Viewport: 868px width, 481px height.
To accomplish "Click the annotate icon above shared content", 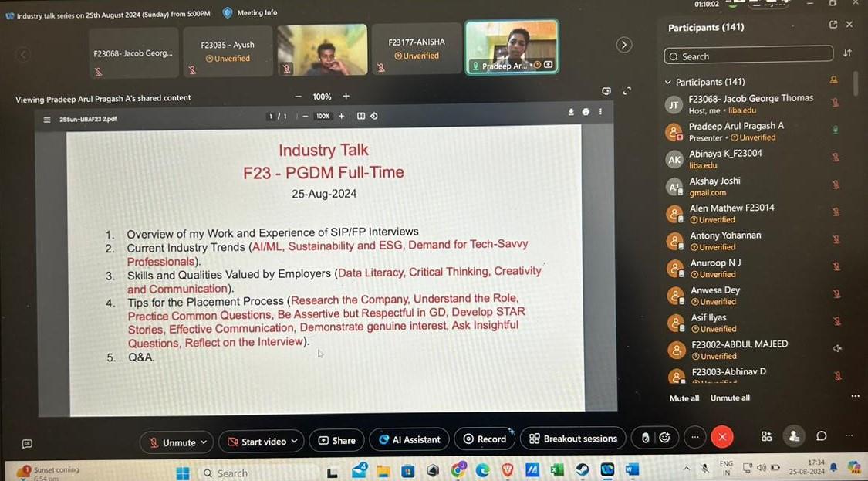I will pyautogui.click(x=606, y=91).
